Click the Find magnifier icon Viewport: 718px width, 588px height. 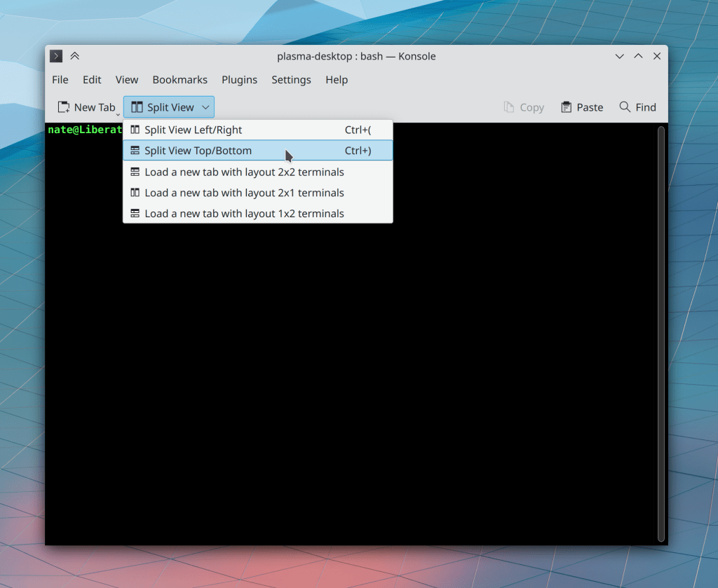coord(625,107)
